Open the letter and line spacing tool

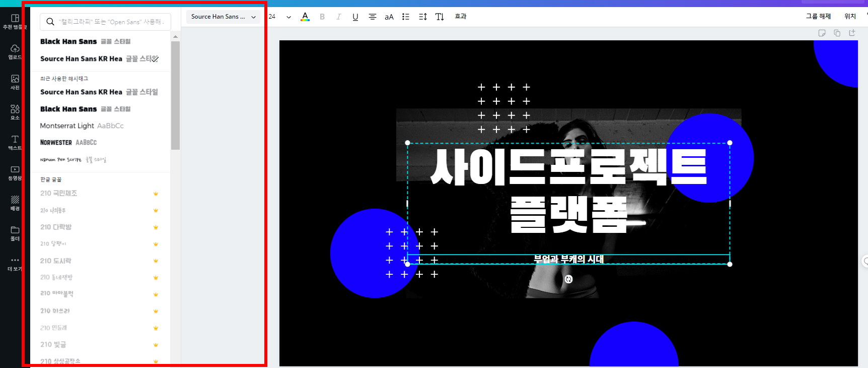click(x=423, y=17)
